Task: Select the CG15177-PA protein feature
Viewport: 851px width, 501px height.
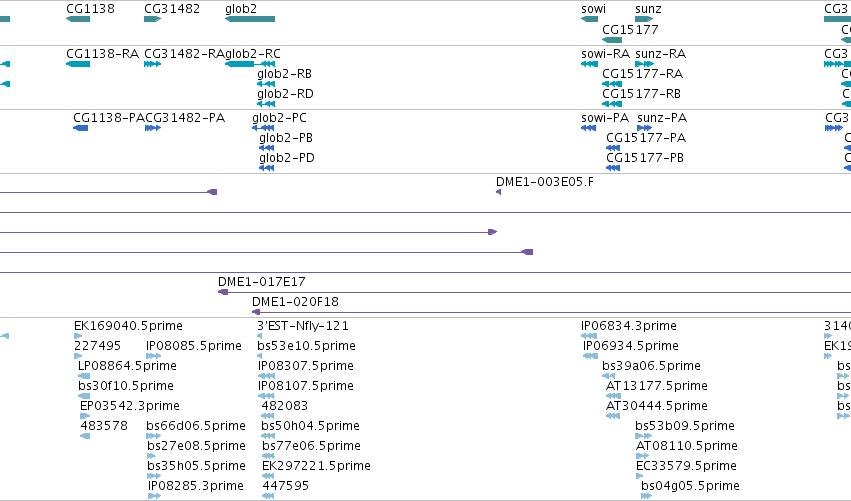Action: [x=613, y=148]
